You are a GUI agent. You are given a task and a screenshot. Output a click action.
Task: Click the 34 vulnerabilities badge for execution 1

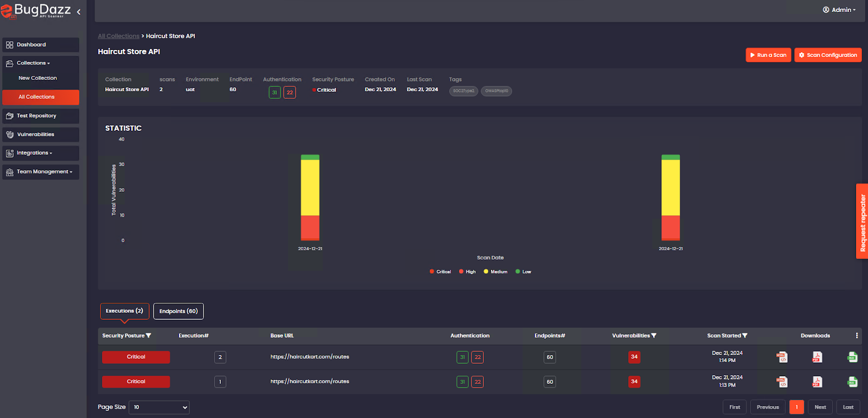[634, 382]
